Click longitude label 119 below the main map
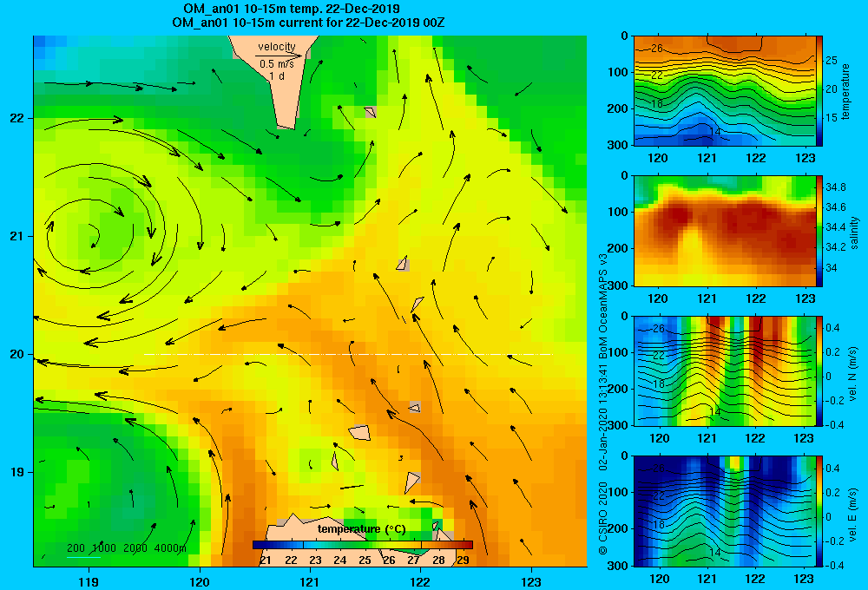 89,581
